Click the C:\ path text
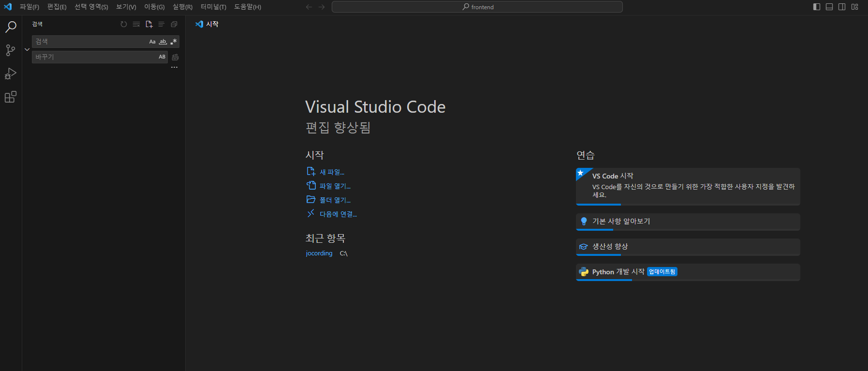Image resolution: width=868 pixels, height=371 pixels. 344,253
